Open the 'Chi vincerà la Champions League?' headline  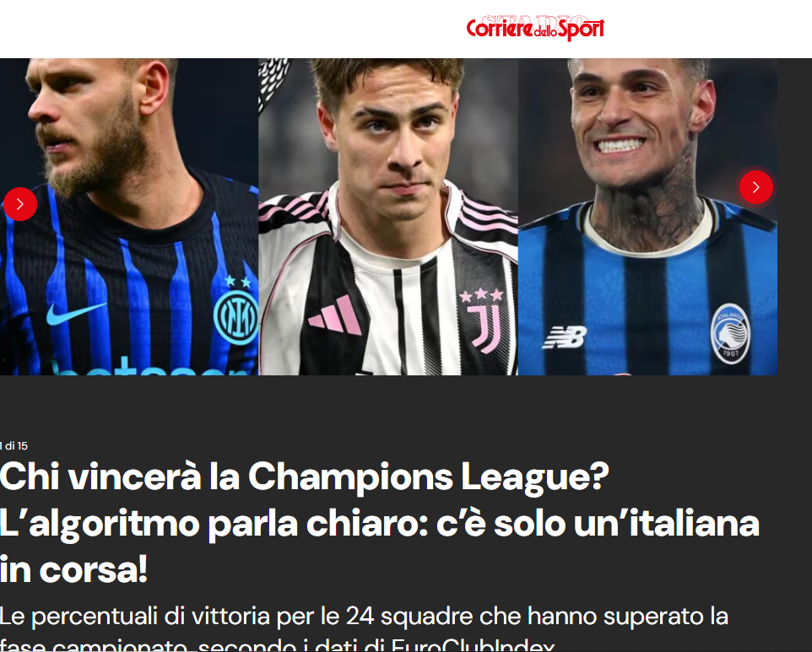coord(305,476)
